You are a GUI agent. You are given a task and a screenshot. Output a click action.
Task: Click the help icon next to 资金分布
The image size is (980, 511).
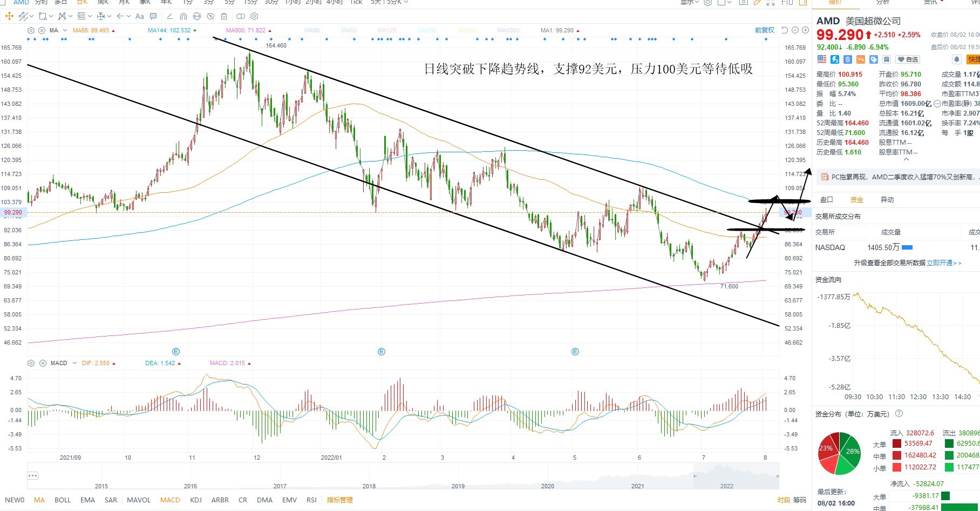(x=899, y=414)
